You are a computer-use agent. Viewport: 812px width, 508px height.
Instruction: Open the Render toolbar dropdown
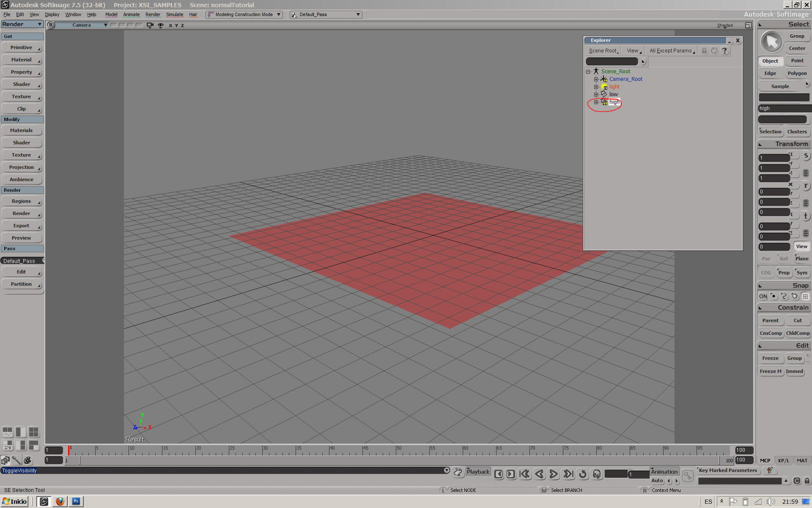(x=22, y=25)
